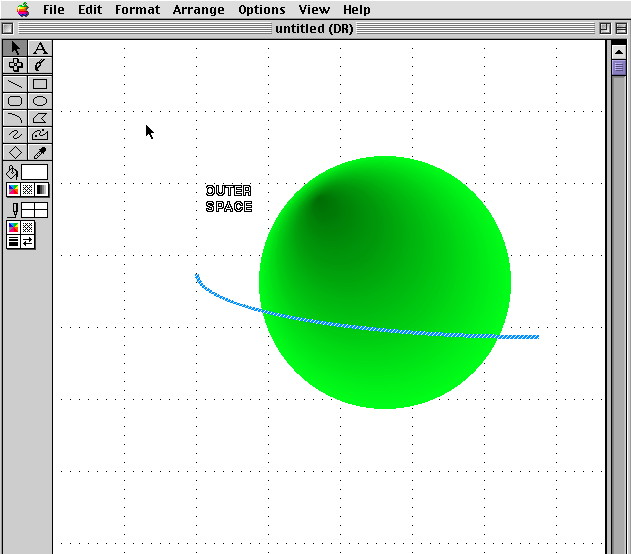
Task: Select the Text tool (letter A)
Action: coord(40,48)
